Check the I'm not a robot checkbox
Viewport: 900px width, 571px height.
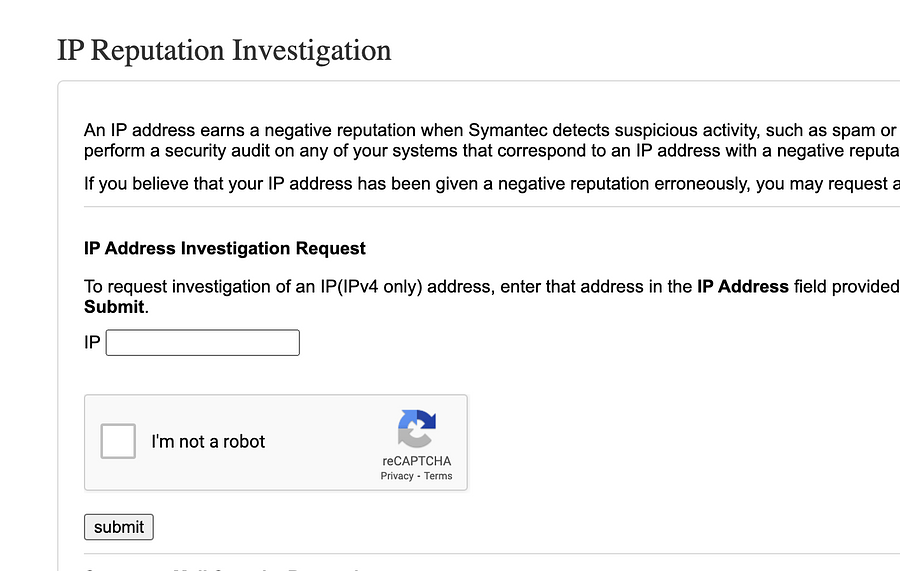coord(118,441)
